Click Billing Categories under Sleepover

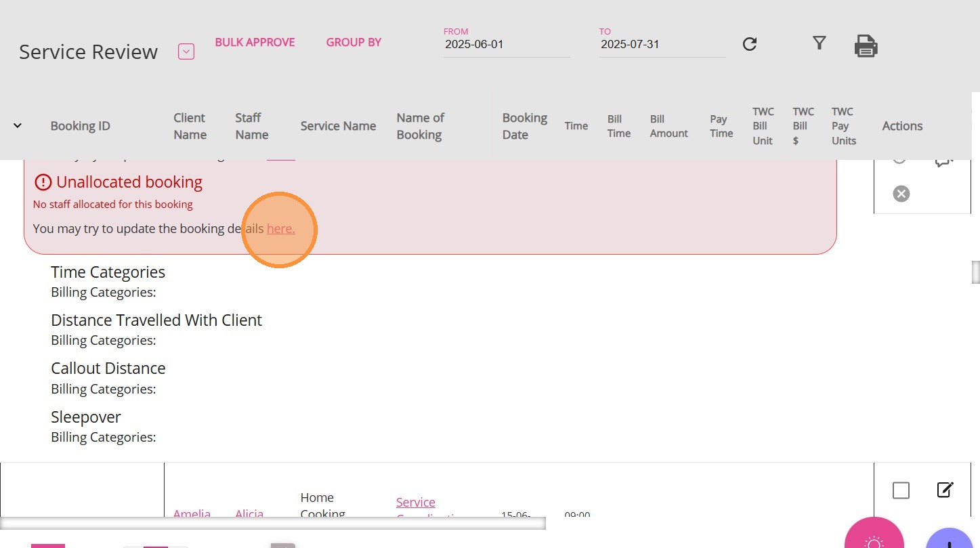(104, 438)
